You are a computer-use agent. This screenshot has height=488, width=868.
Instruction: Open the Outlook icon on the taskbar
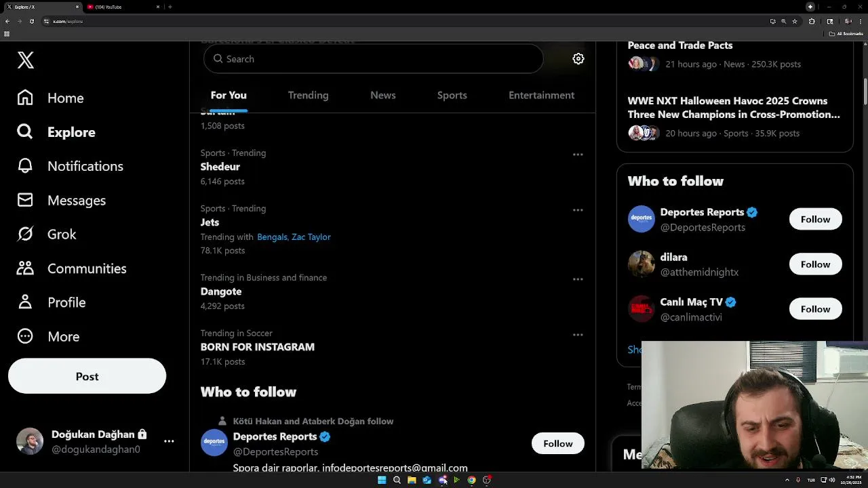point(427,480)
